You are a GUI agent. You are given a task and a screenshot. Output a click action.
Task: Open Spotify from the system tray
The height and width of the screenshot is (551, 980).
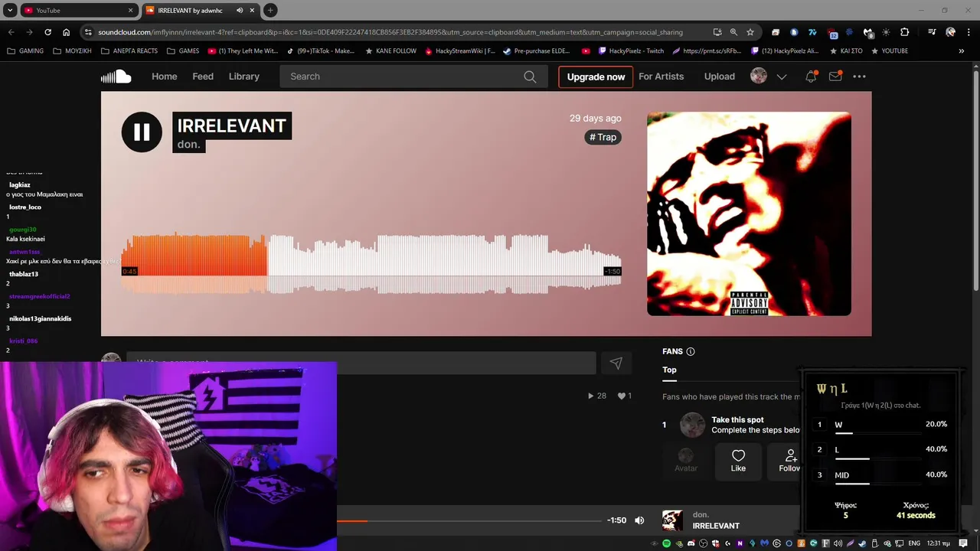coord(666,543)
